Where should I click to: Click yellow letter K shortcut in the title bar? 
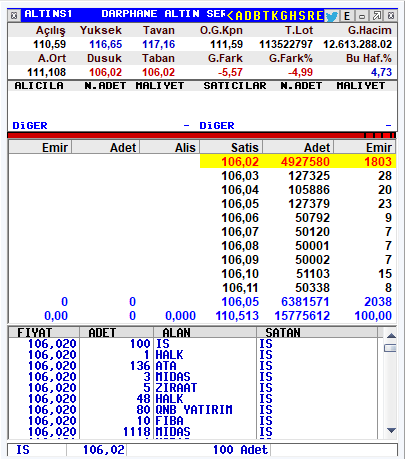(275, 16)
